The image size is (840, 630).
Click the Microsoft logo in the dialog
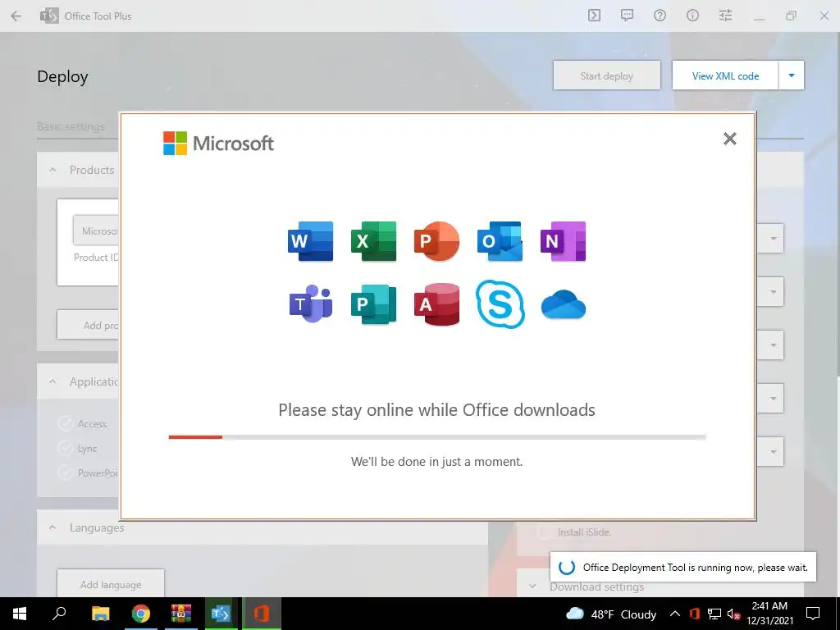point(218,143)
